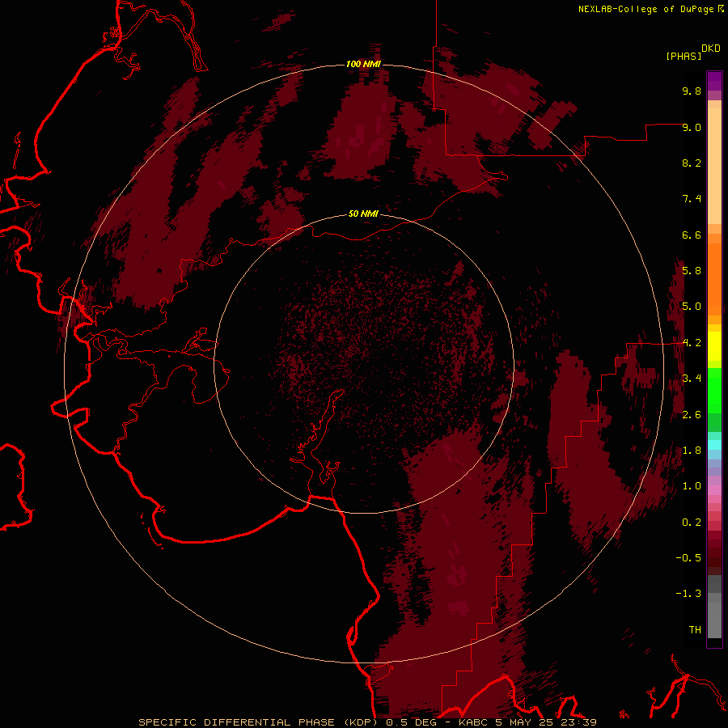728x728 pixels.
Task: Click the 9.0 color scale value
Action: point(692,127)
